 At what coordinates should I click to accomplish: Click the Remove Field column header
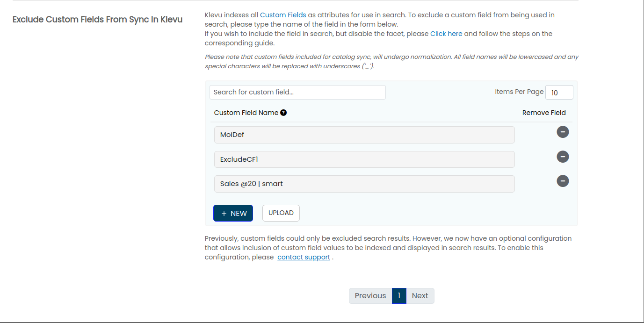pos(544,113)
